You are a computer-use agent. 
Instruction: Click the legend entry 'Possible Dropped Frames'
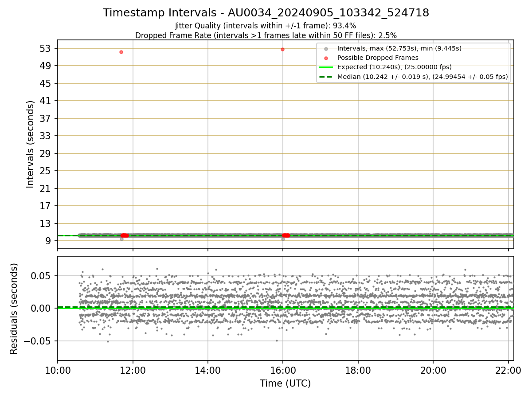pos(378,58)
